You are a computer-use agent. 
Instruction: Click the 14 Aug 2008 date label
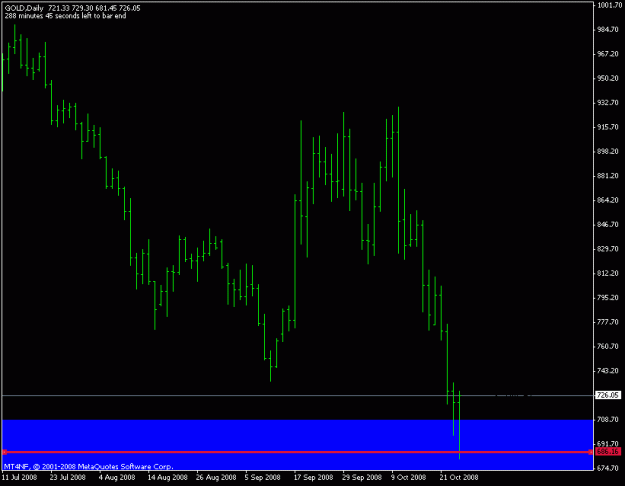click(167, 477)
